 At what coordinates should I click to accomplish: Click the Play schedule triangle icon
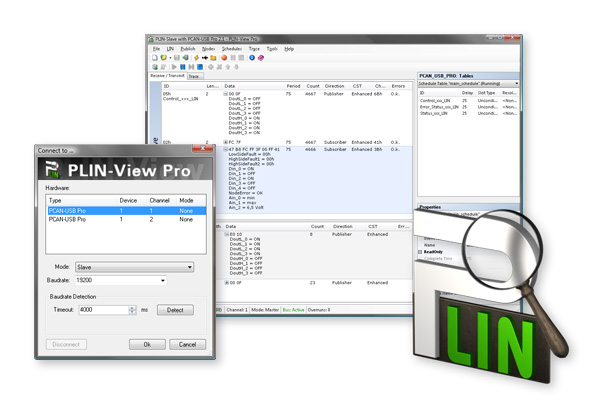tap(174, 67)
